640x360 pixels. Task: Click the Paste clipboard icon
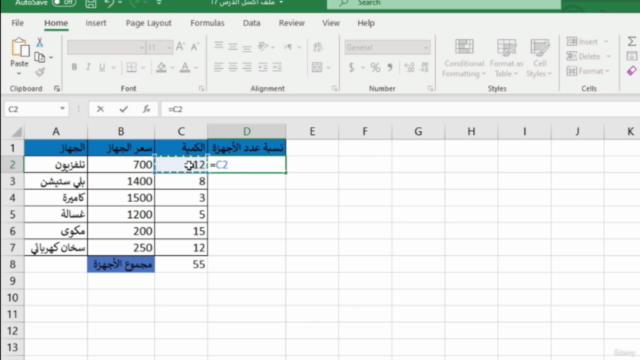(x=20, y=47)
